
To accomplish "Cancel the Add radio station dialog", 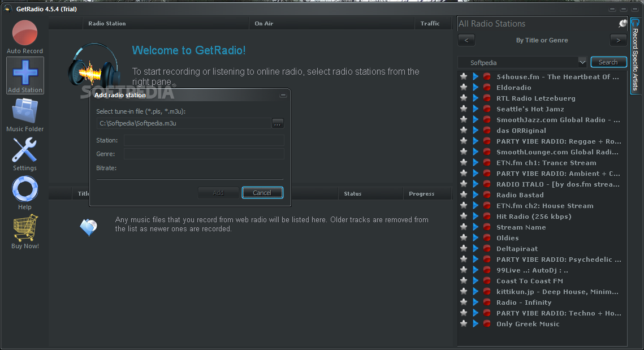I will pyautogui.click(x=262, y=193).
